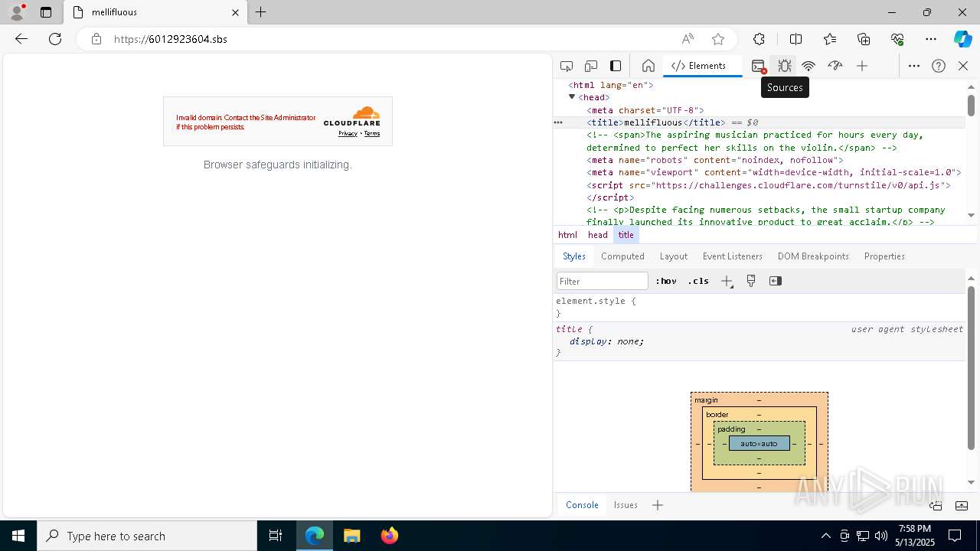Open the DevTools Welcome home icon
Image resolution: width=980 pixels, height=551 pixels.
pyautogui.click(x=648, y=66)
